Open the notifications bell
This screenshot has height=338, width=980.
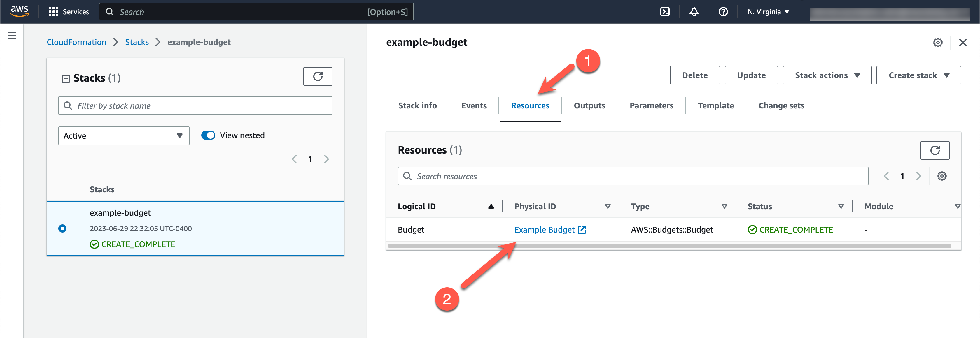point(694,12)
